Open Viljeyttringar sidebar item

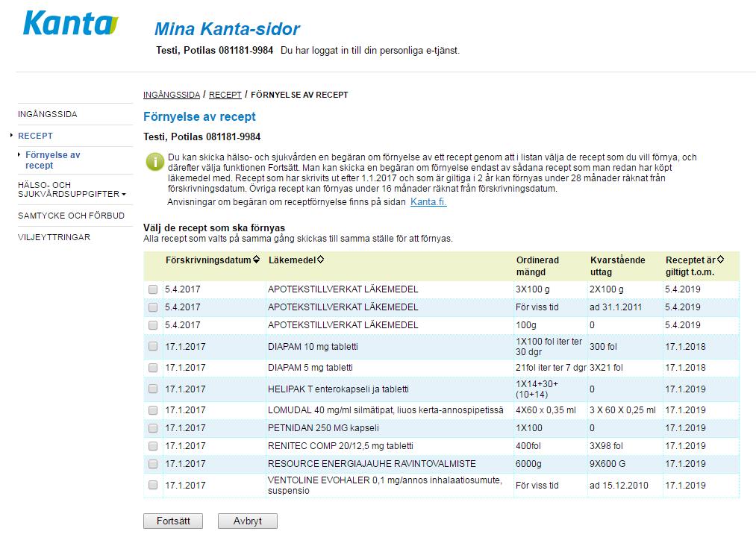click(x=54, y=237)
